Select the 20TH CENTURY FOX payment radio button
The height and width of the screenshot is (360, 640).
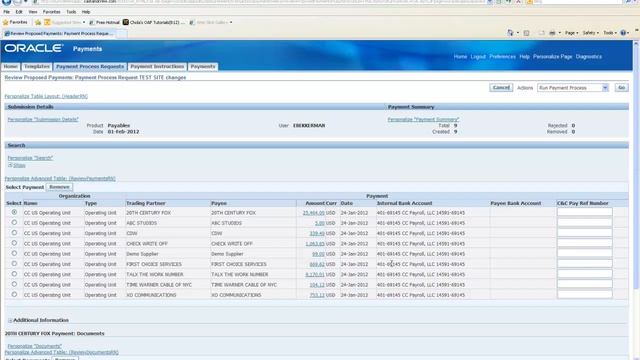pyautogui.click(x=14, y=212)
